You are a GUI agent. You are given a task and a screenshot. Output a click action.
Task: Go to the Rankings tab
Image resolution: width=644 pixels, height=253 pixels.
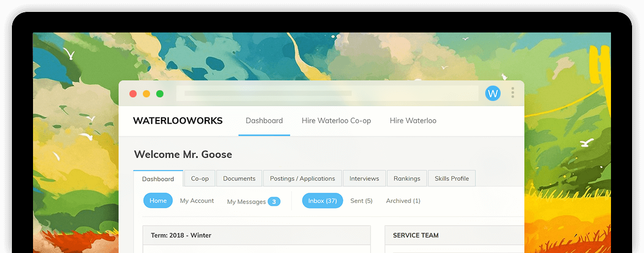pyautogui.click(x=407, y=178)
